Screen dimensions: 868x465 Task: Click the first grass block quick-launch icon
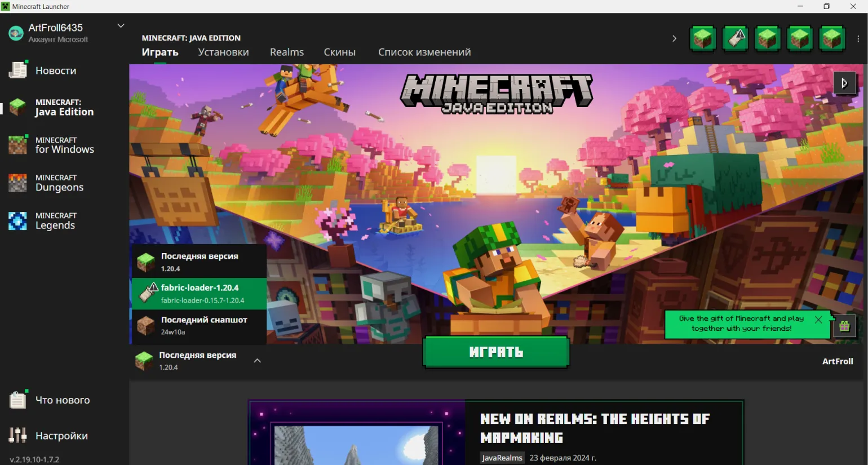703,39
